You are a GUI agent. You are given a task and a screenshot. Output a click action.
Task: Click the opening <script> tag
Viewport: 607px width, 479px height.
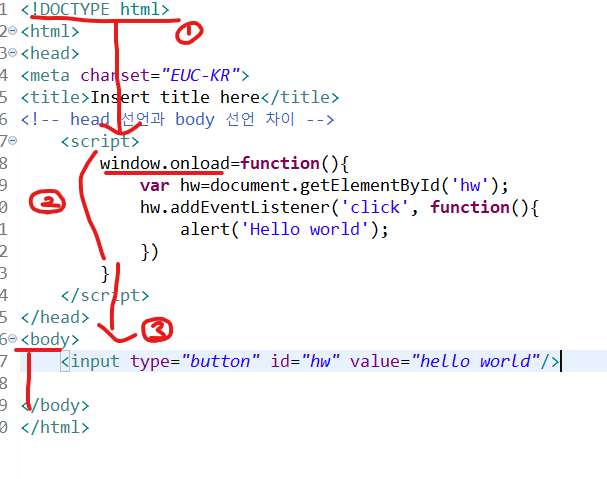click(x=100, y=142)
